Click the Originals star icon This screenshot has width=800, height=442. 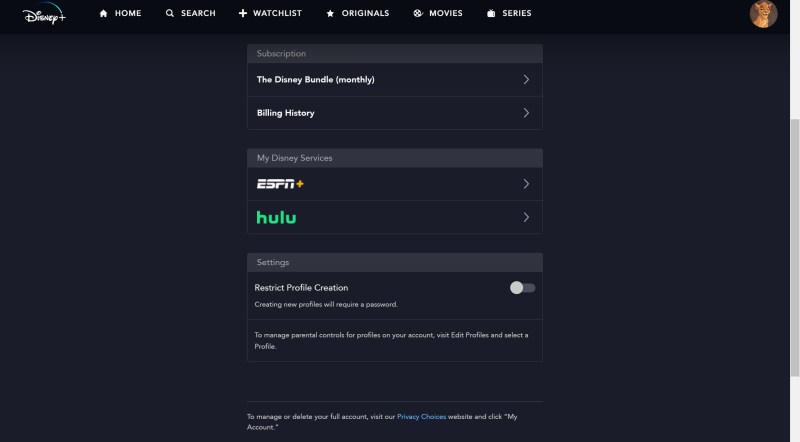[330, 13]
